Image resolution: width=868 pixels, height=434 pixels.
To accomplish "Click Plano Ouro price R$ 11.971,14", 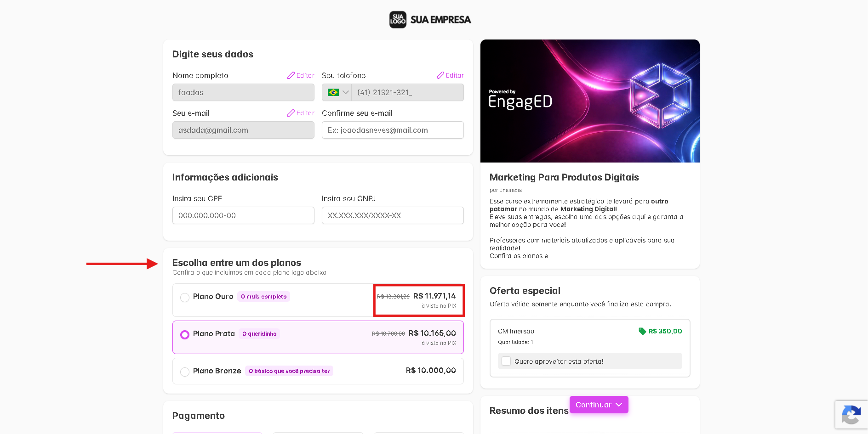I will coord(434,296).
